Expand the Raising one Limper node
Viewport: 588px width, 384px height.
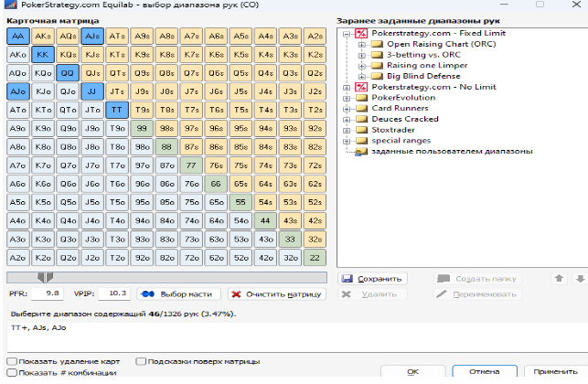pyautogui.click(x=362, y=66)
